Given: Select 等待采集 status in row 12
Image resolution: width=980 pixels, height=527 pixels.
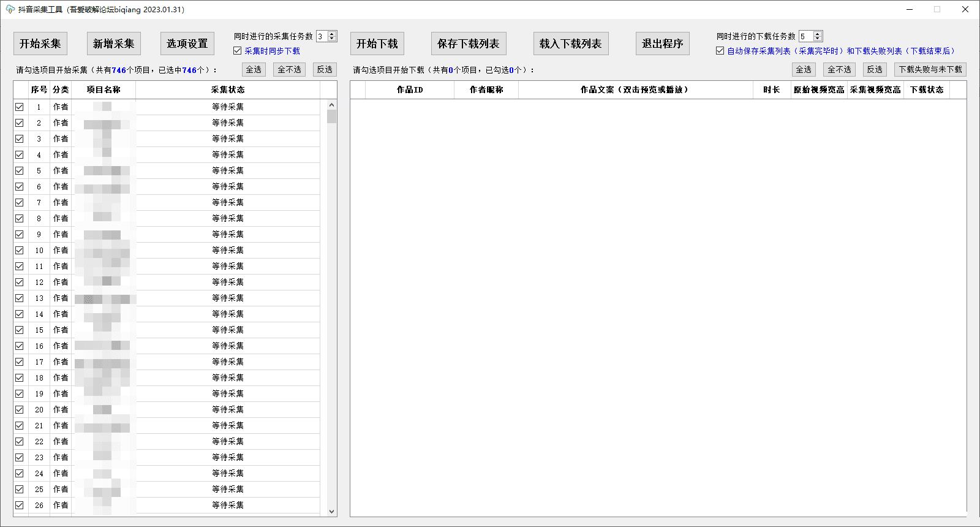Looking at the screenshot, I should click(228, 282).
